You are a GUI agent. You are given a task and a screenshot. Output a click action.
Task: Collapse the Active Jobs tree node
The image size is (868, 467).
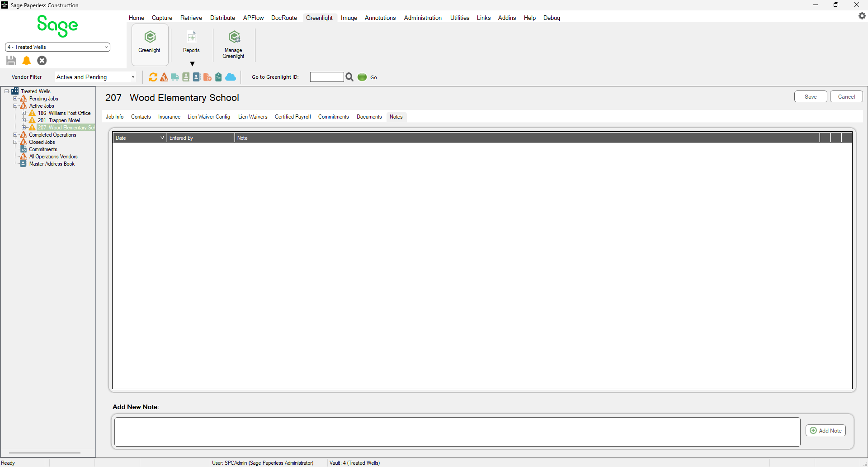pyautogui.click(x=15, y=105)
